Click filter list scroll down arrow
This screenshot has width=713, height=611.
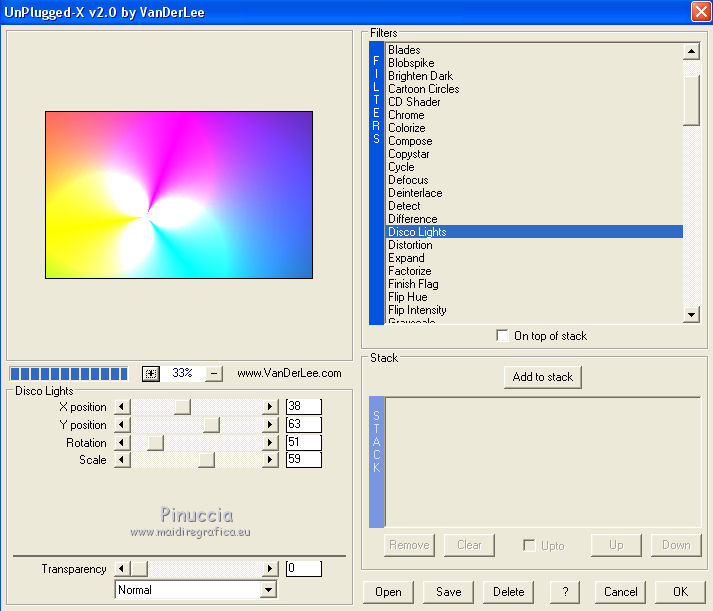[x=691, y=314]
